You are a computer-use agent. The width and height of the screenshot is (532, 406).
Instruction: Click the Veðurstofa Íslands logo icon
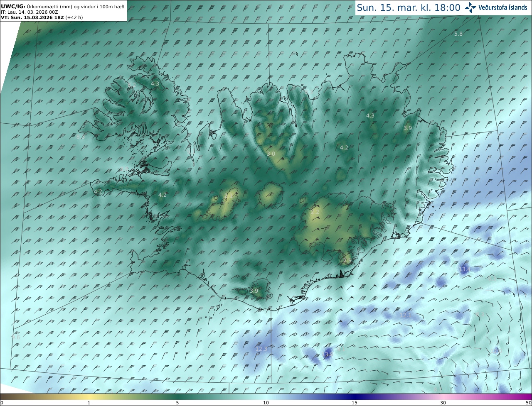(x=471, y=7)
